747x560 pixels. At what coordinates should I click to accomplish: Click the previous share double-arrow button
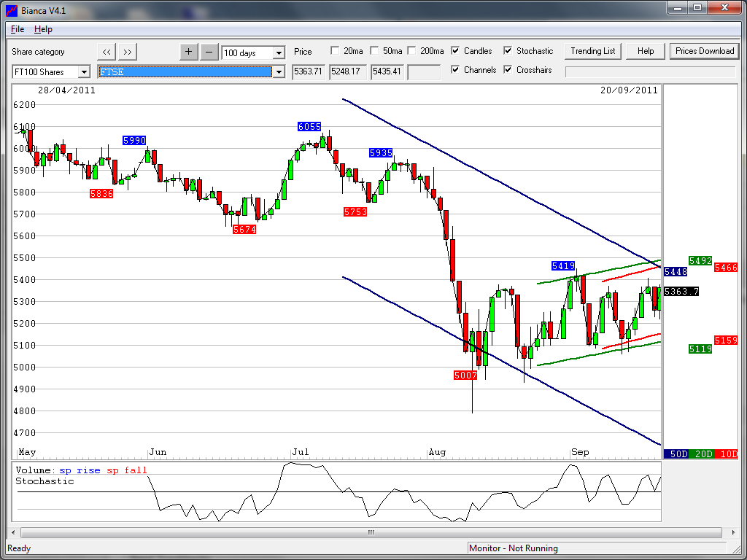click(x=107, y=52)
